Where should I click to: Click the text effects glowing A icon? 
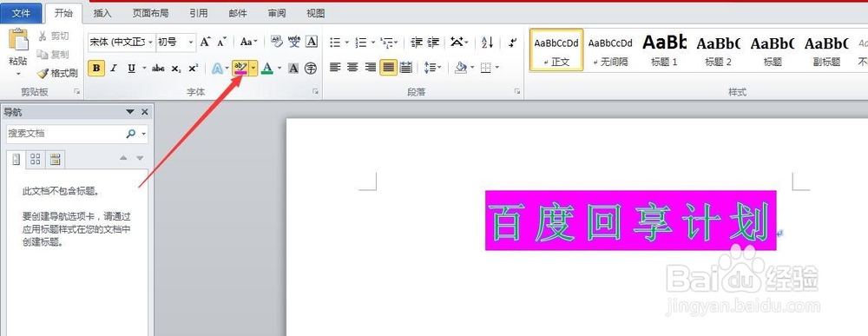point(218,68)
